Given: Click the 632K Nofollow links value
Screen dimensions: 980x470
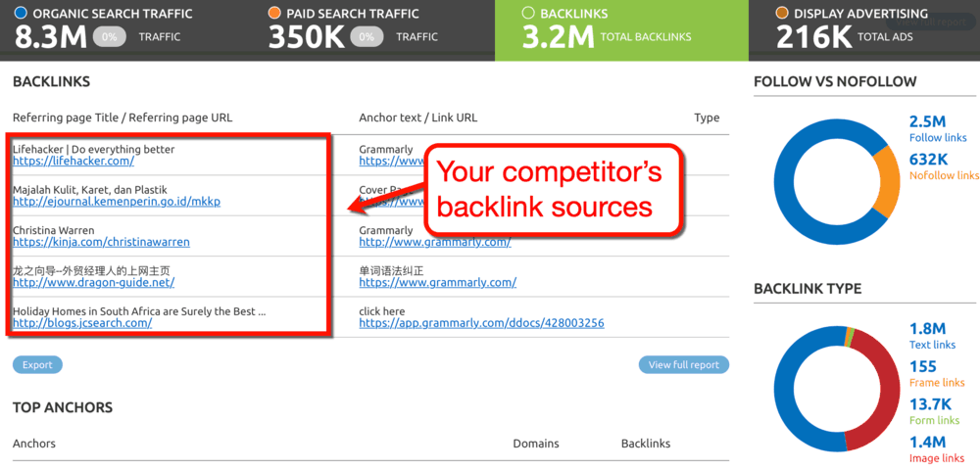Looking at the screenshot, I should click(x=929, y=160).
